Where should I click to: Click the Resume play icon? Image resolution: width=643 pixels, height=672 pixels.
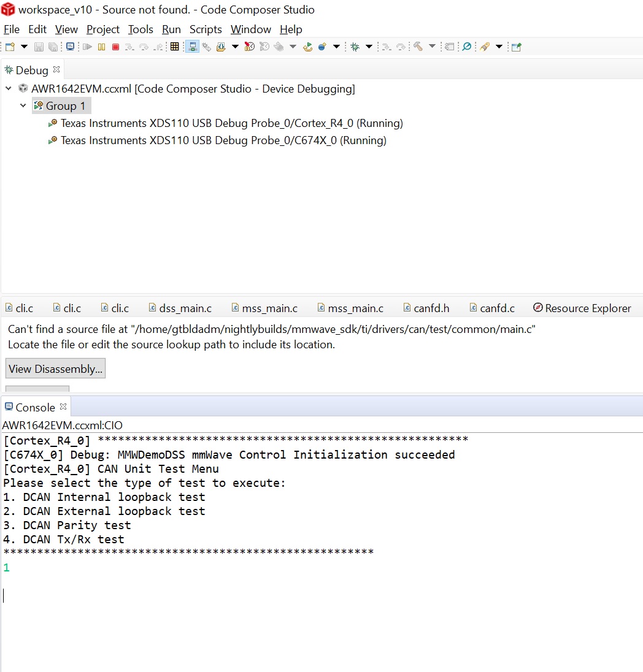click(88, 47)
